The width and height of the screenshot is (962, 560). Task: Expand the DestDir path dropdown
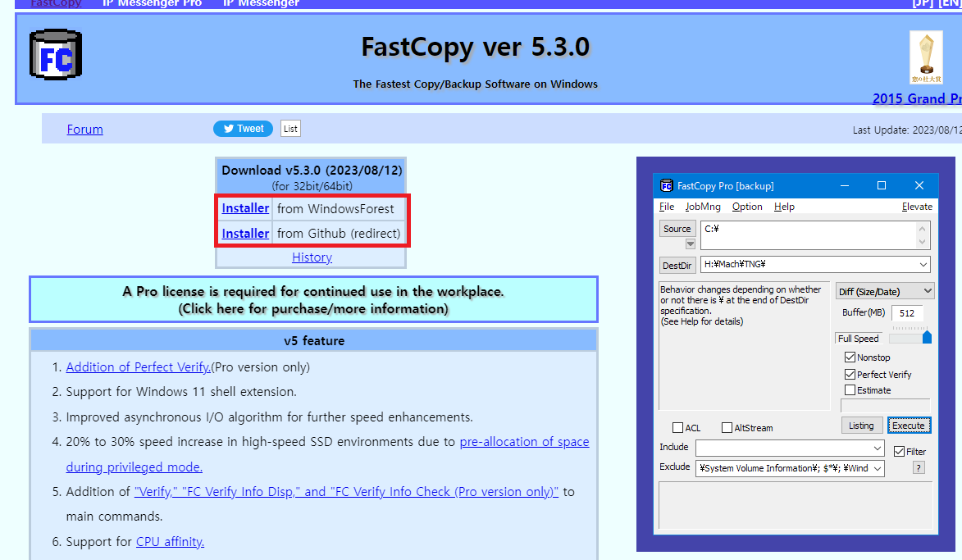pyautogui.click(x=923, y=264)
